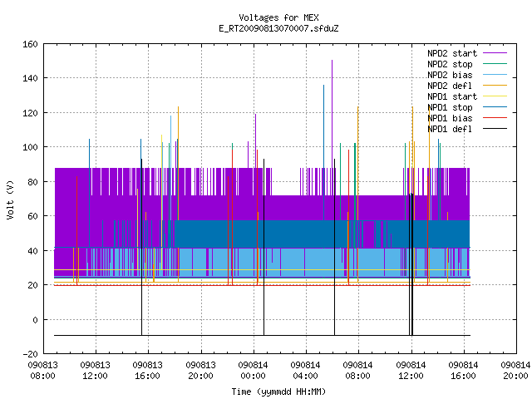
Task: Click the x-axis label '090813 16:00'
Action: (x=148, y=371)
